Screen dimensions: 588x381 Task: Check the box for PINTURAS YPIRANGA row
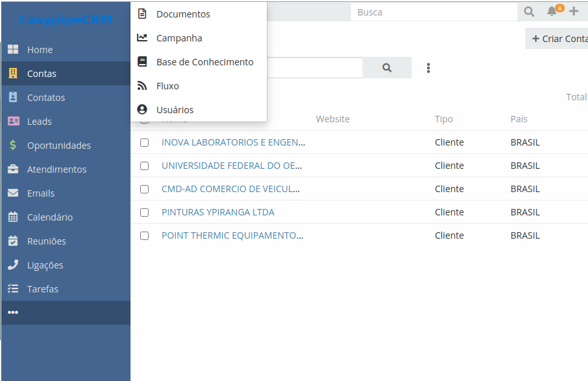(144, 212)
